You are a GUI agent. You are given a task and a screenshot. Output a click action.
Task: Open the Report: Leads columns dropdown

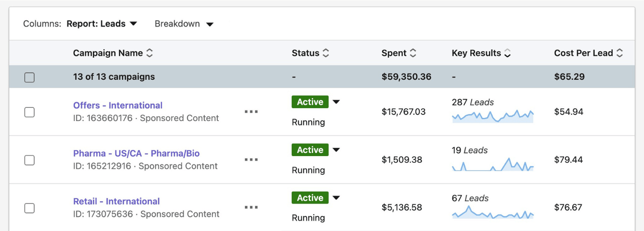(102, 24)
